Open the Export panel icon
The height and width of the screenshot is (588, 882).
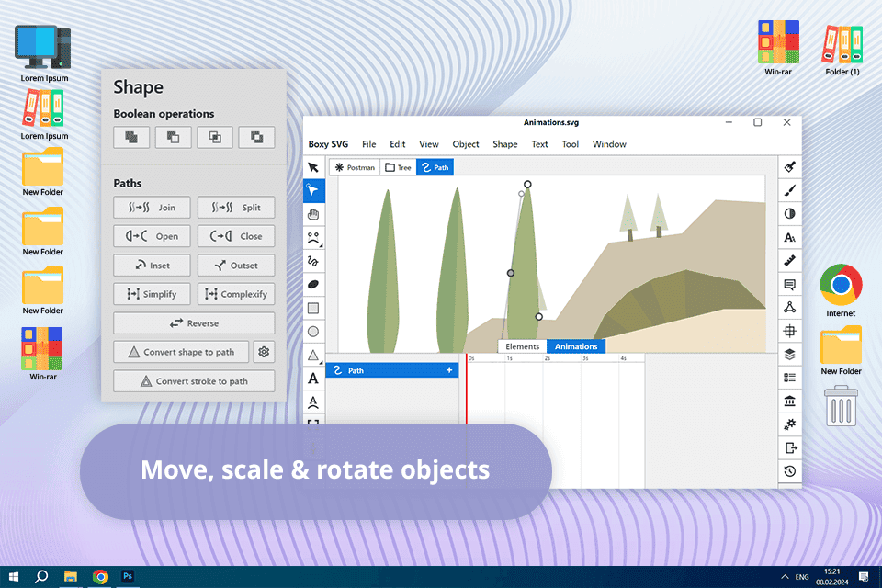pos(790,448)
